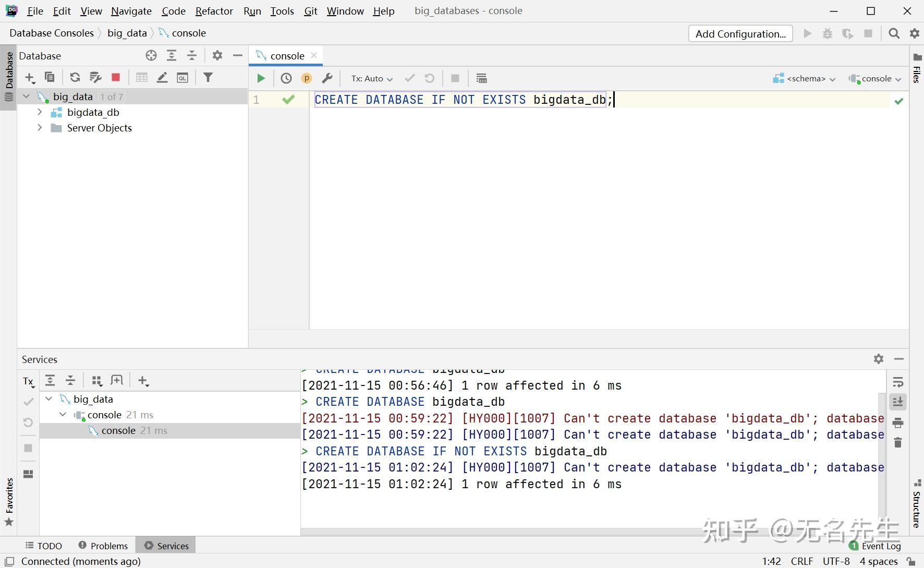Click the add data source plus icon

30,78
